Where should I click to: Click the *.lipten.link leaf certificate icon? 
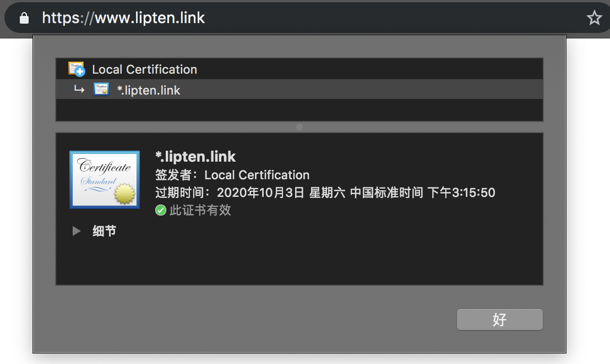pyautogui.click(x=101, y=89)
